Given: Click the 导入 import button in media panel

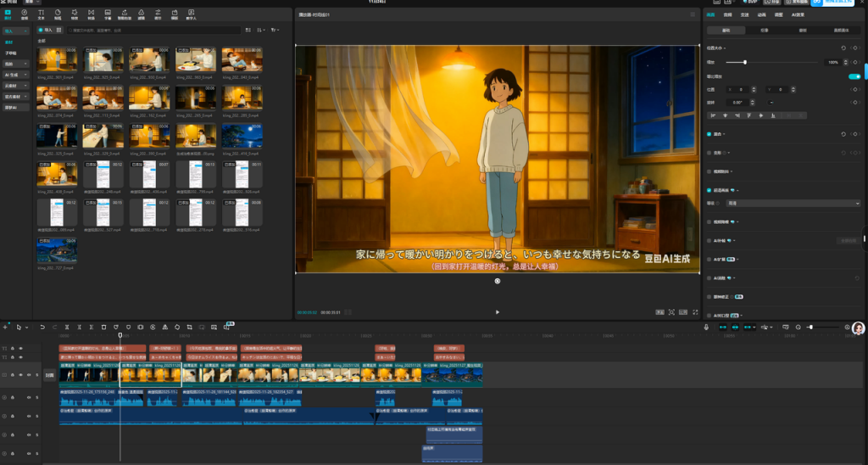Looking at the screenshot, I should click(47, 30).
